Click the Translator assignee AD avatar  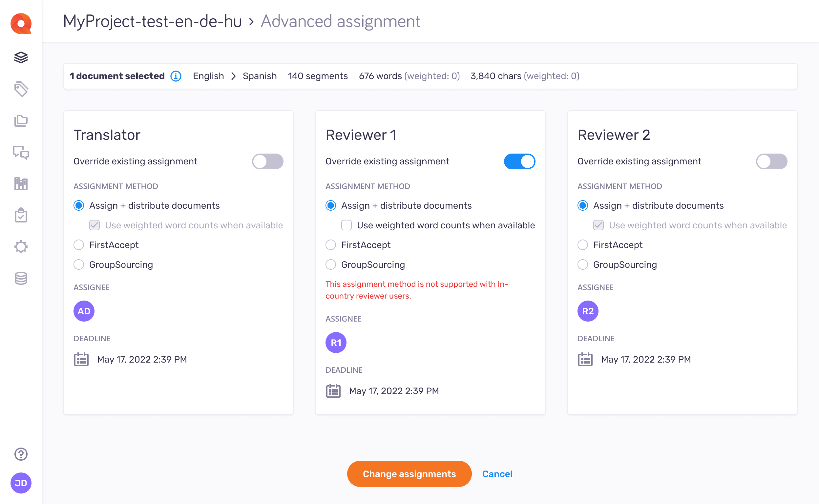click(x=84, y=310)
